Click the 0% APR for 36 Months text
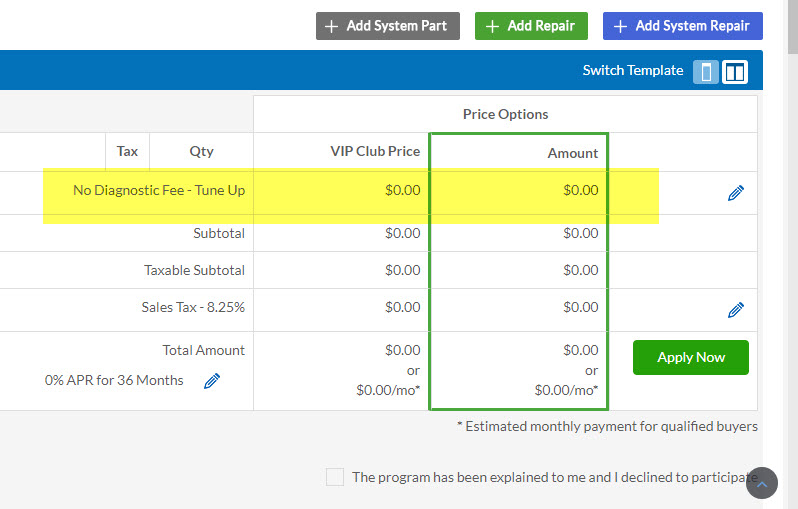 click(x=114, y=380)
